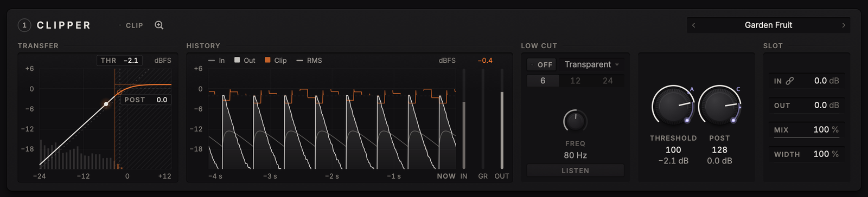
Task: Toggle the In trace in History legend
Action: pyautogui.click(x=216, y=61)
